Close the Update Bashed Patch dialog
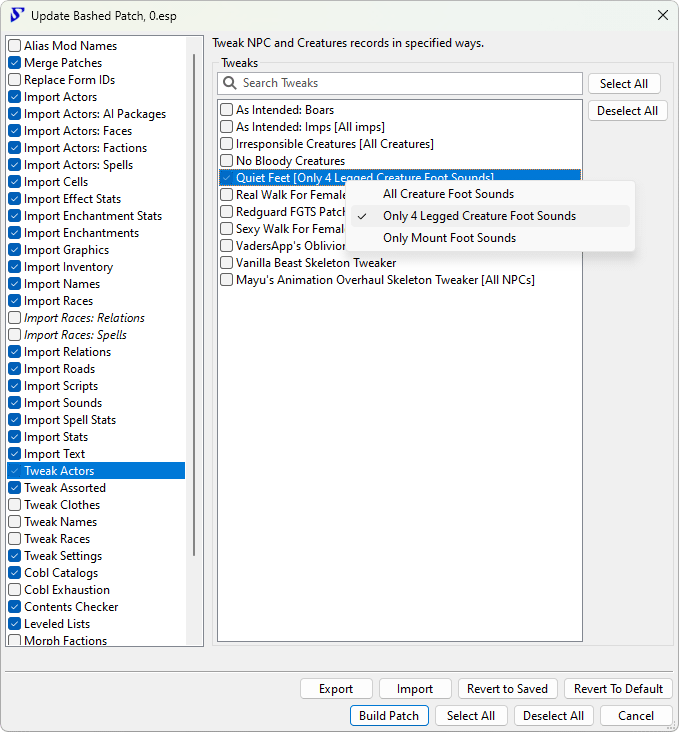Image resolution: width=679 pixels, height=732 pixels. 662,15
